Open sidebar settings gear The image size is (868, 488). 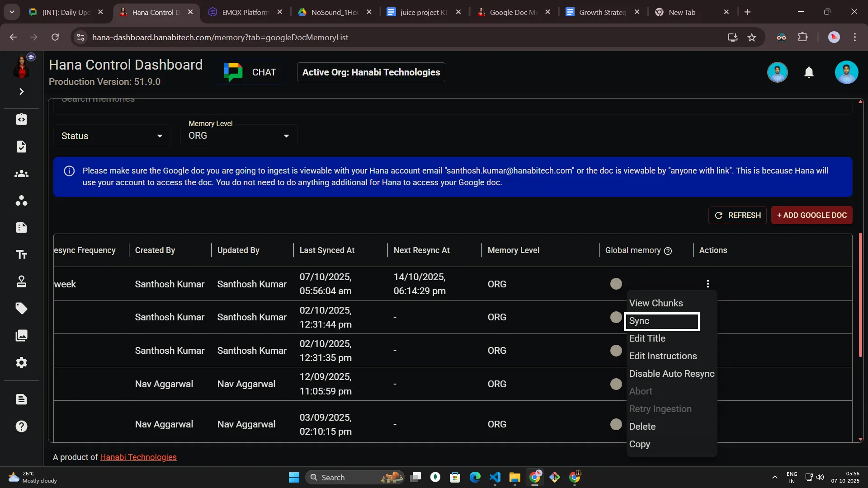[21, 362]
